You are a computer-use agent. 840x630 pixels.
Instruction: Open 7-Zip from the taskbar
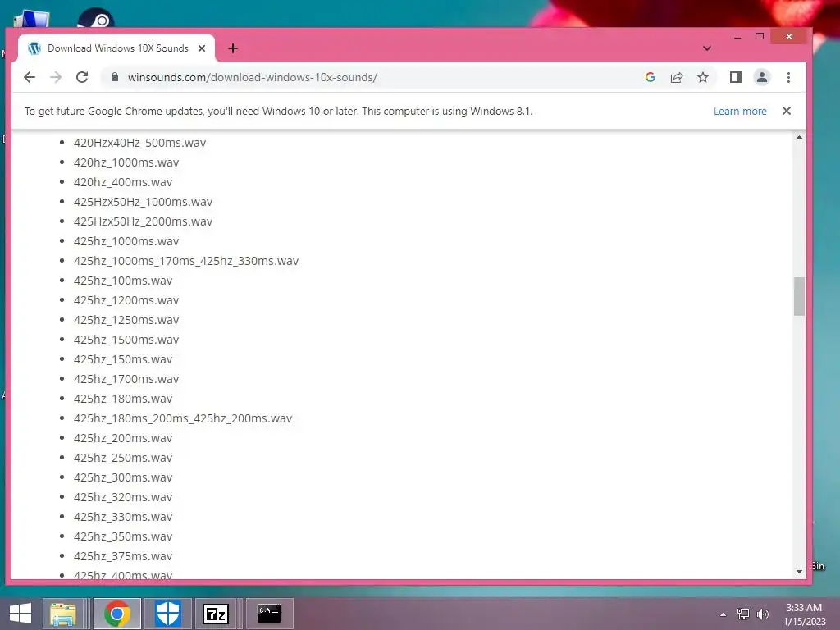(x=216, y=614)
